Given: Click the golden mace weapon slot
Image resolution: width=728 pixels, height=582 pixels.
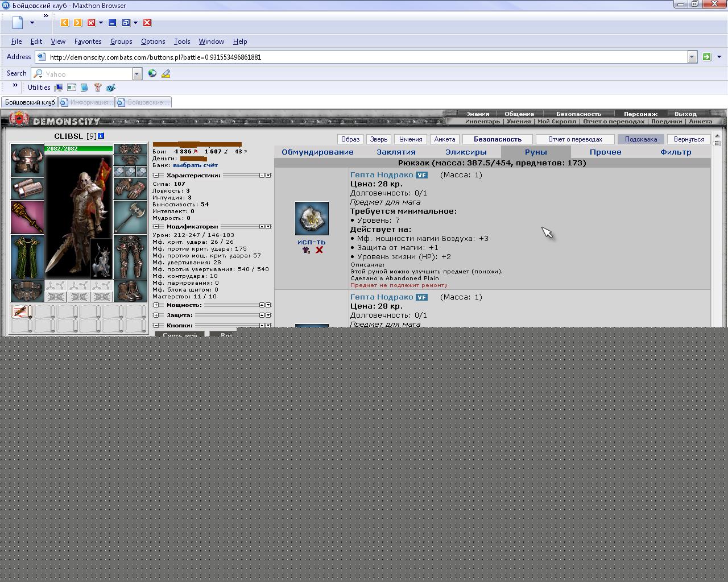Looking at the screenshot, I should coord(27,217).
